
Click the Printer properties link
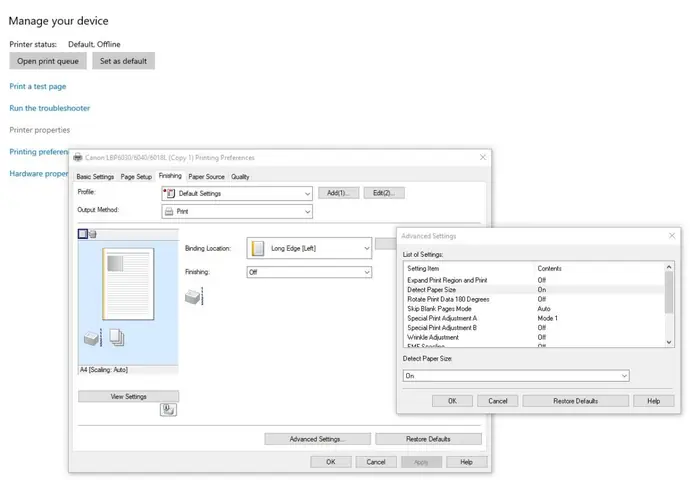[x=40, y=130]
